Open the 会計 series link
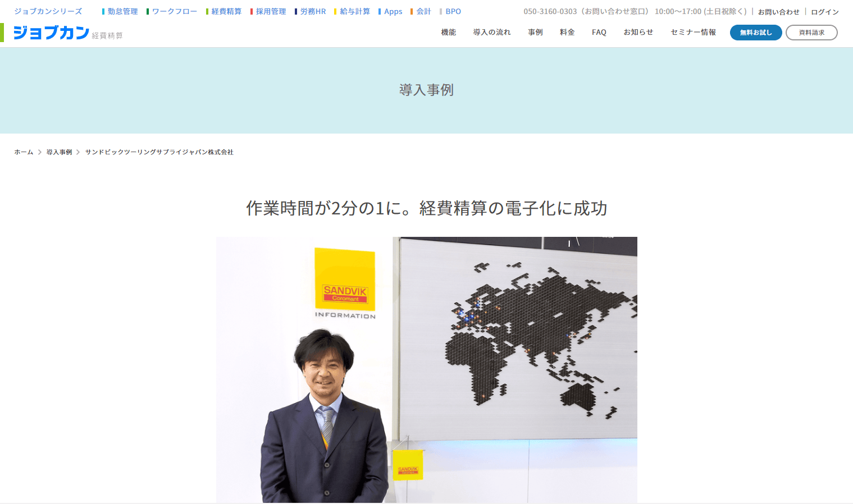 coord(421,11)
